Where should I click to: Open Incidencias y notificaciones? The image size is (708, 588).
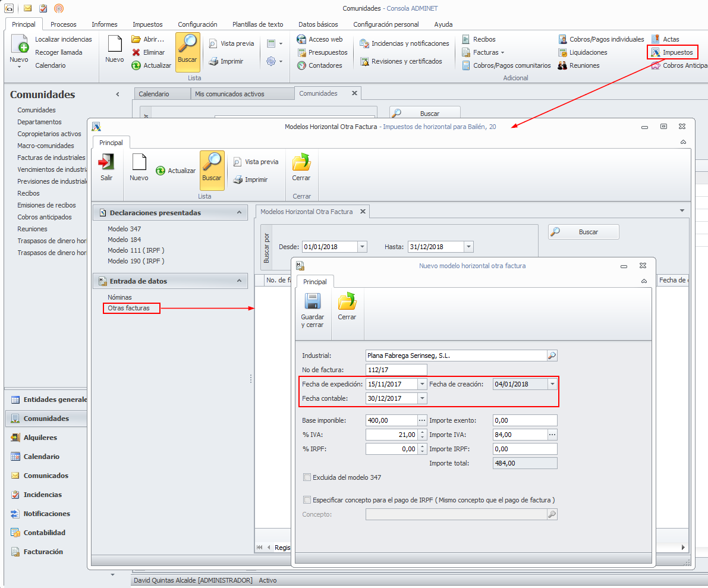point(405,43)
